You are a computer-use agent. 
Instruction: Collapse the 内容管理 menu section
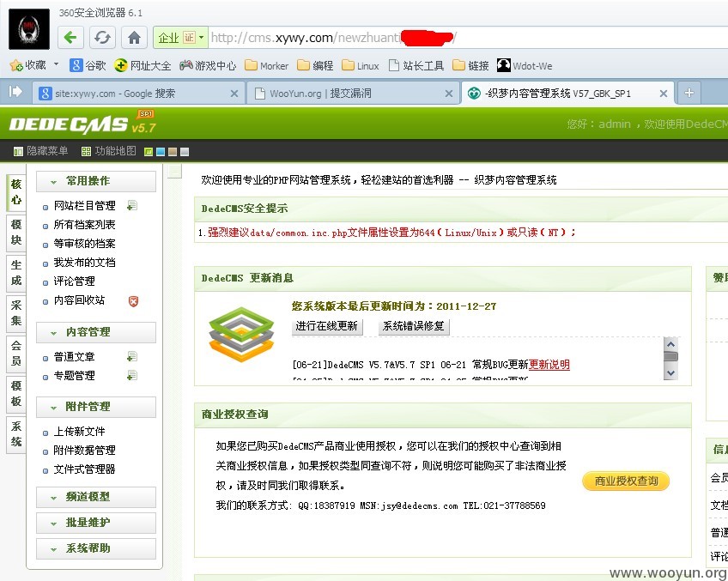point(96,332)
